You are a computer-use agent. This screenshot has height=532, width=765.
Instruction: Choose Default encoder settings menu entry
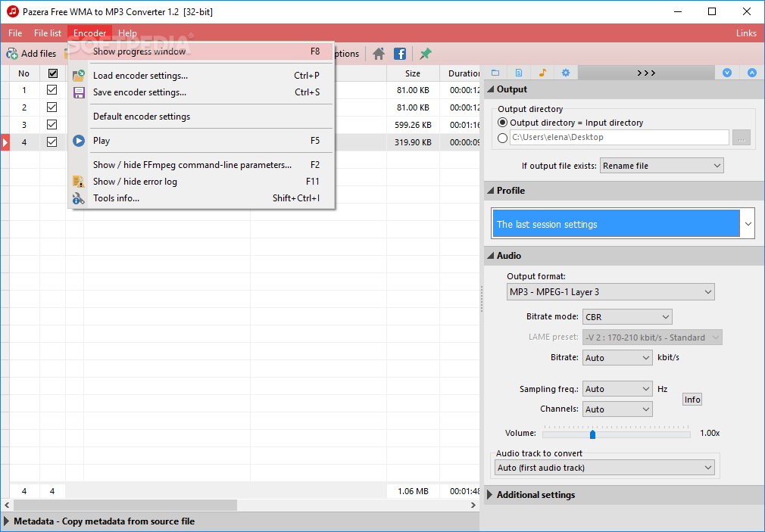pos(201,117)
